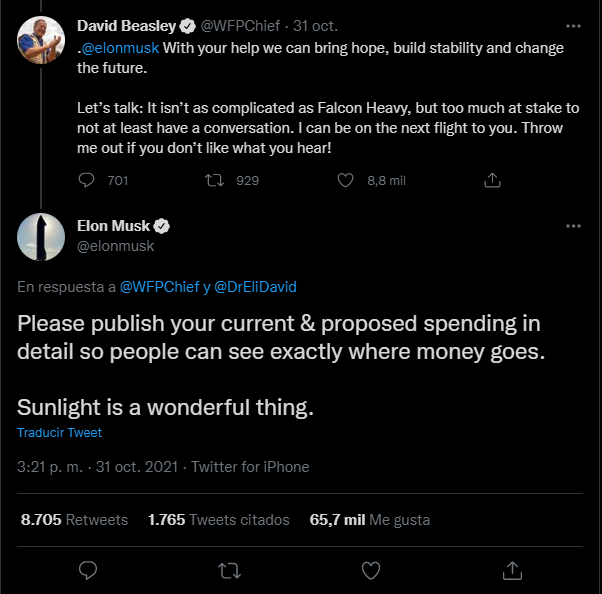
Task: Open more options for Elon Musk's tweet
Action: (x=573, y=227)
